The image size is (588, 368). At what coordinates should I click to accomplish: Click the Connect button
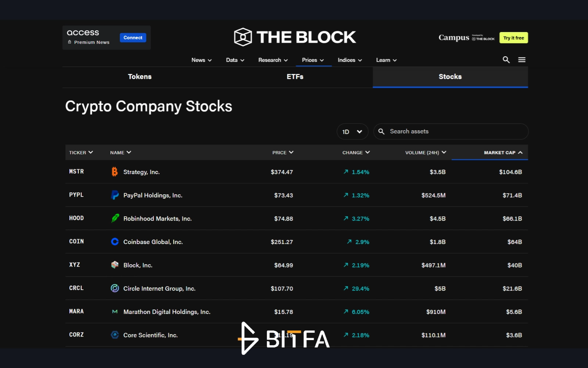click(133, 38)
